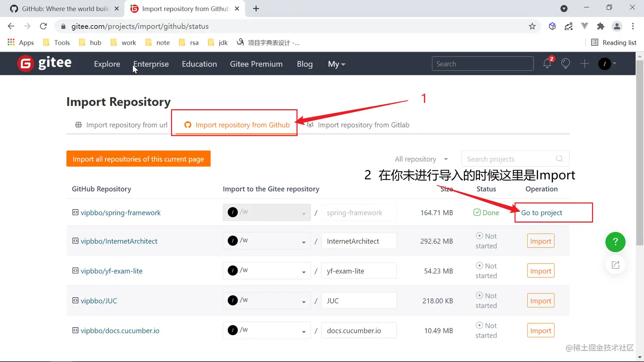This screenshot has height=362, width=644.
Task: Click the lightbulb icon in the Gitee header
Action: point(566,64)
